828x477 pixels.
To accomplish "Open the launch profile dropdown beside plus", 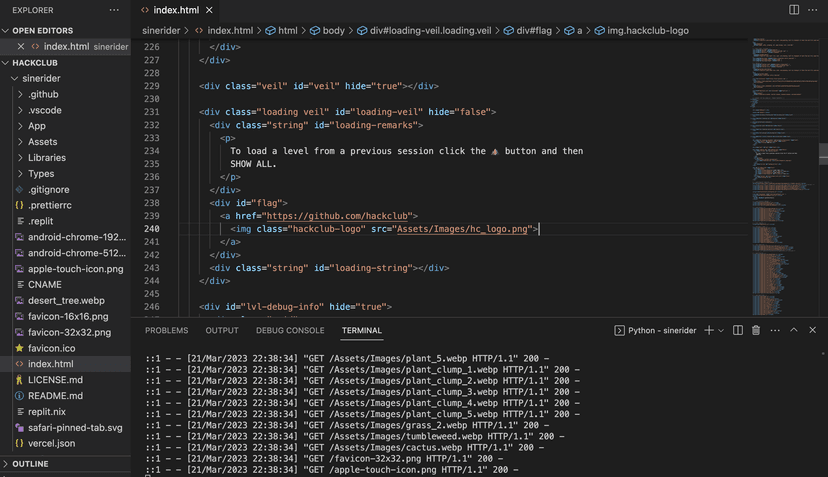I will [721, 330].
